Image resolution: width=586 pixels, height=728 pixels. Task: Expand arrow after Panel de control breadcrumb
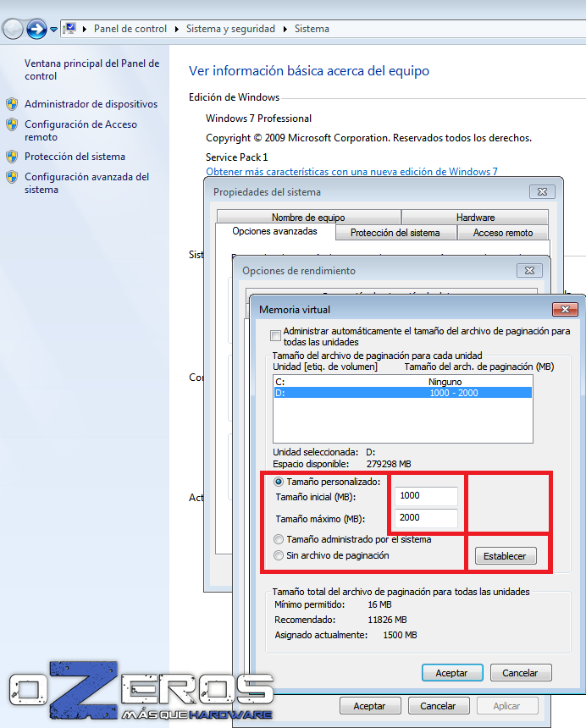tap(177, 29)
